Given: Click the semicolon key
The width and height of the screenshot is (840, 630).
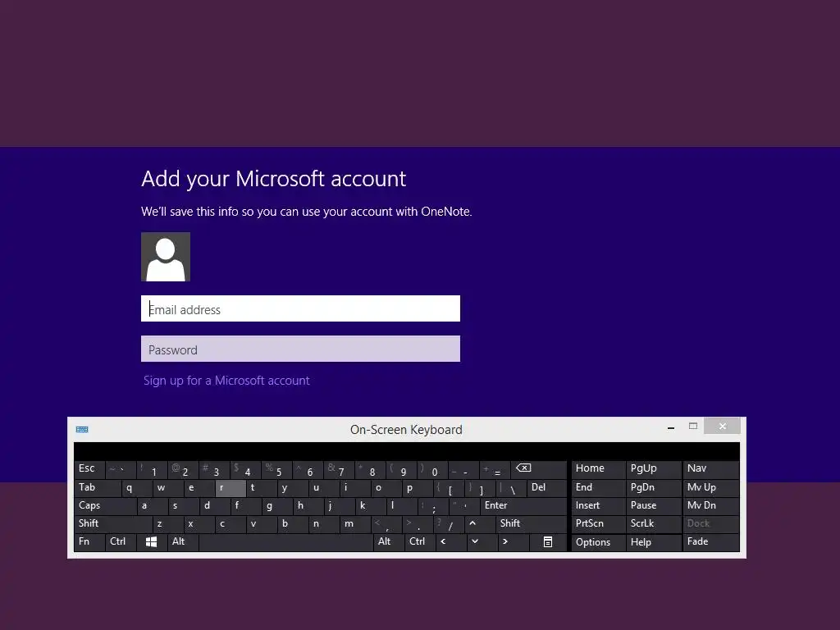Looking at the screenshot, I should [433, 506].
